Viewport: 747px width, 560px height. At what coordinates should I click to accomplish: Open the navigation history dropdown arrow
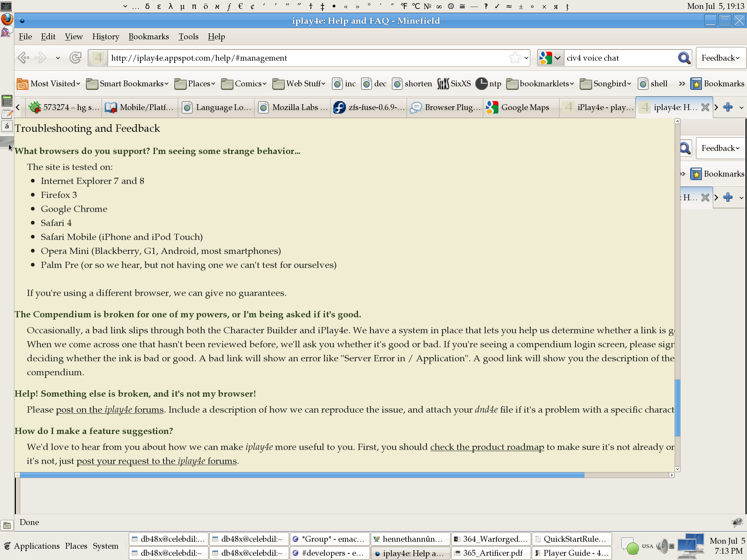pos(58,58)
